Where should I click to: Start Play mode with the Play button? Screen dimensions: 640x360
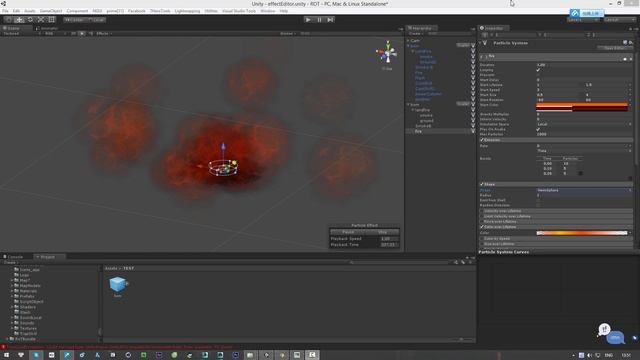coord(308,20)
